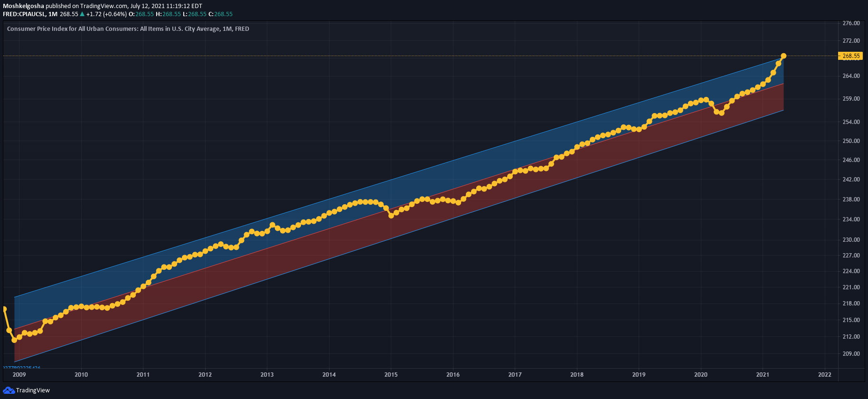Click the Moshkelgosha author name

click(x=23, y=6)
